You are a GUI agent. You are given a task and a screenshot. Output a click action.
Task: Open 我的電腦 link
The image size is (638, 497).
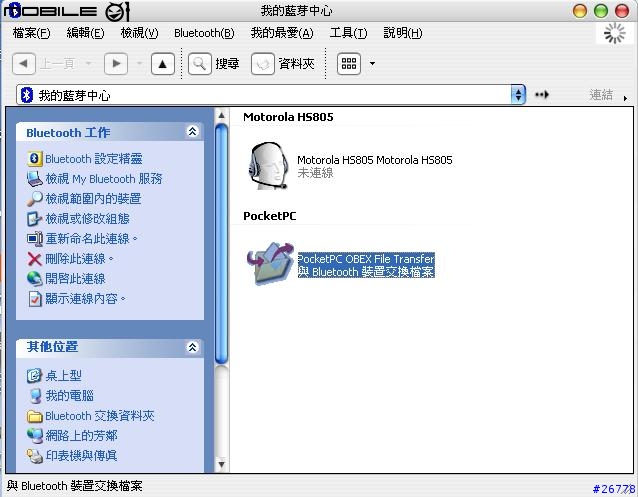(x=70, y=395)
